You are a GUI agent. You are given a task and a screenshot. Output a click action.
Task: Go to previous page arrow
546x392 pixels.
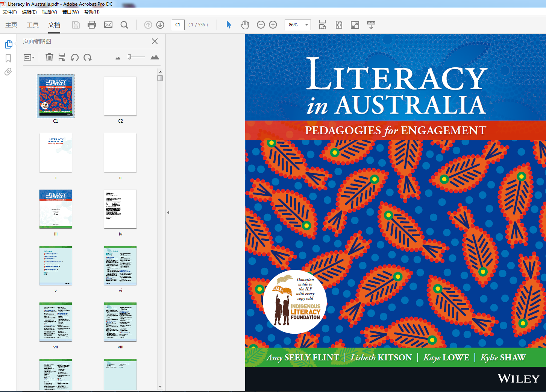148,25
